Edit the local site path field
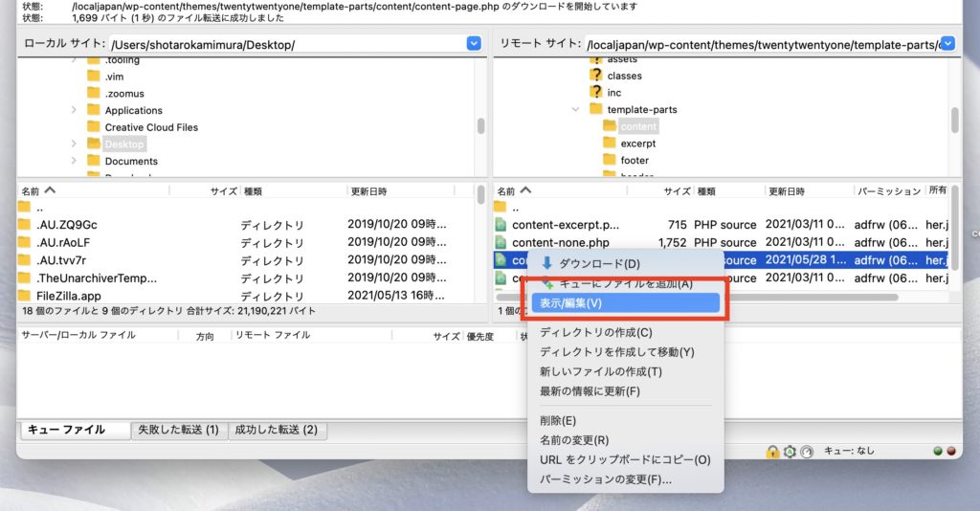Image resolution: width=980 pixels, height=511 pixels. click(x=287, y=44)
